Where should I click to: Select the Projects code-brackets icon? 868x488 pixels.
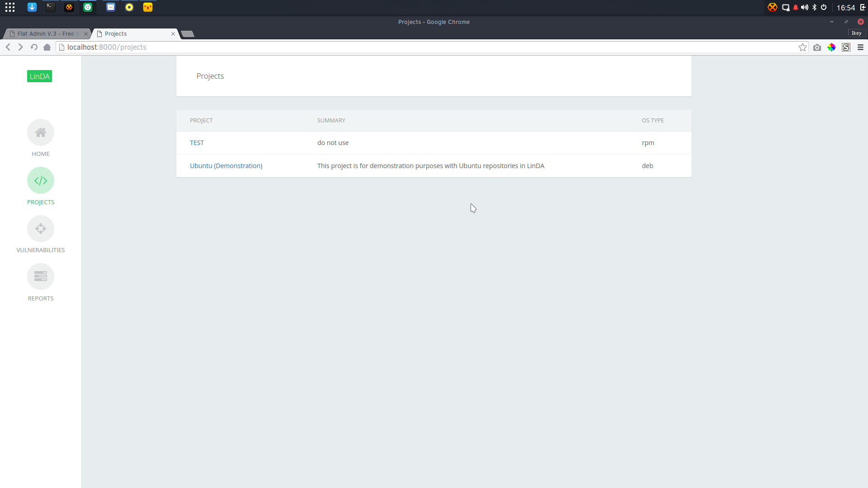pos(41,181)
